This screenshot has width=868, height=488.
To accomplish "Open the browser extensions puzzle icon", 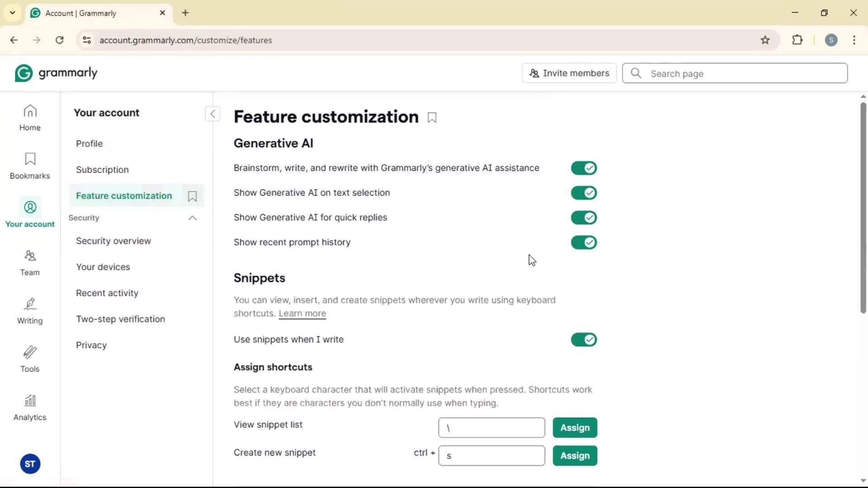I will tap(797, 40).
